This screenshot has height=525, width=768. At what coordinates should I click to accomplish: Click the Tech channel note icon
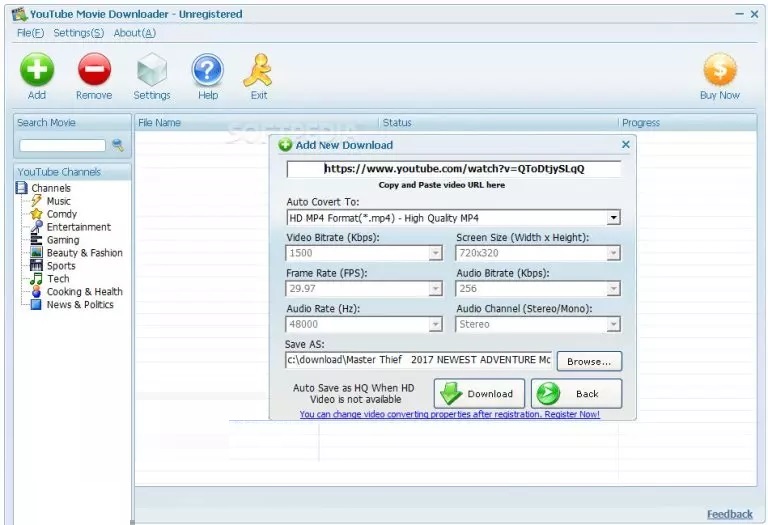point(36,279)
